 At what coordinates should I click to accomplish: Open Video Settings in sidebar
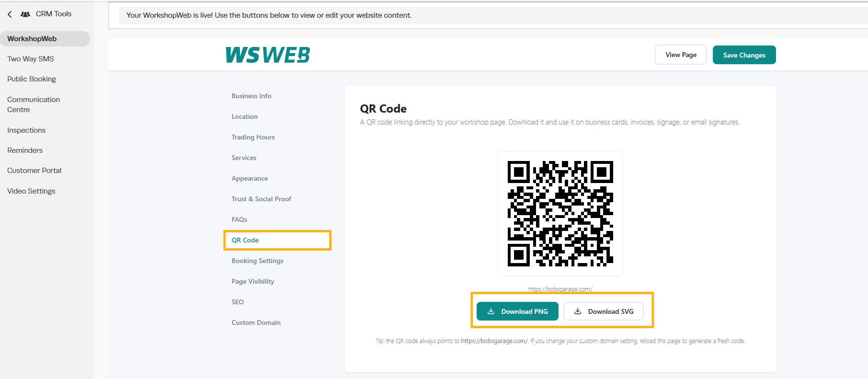click(x=31, y=191)
